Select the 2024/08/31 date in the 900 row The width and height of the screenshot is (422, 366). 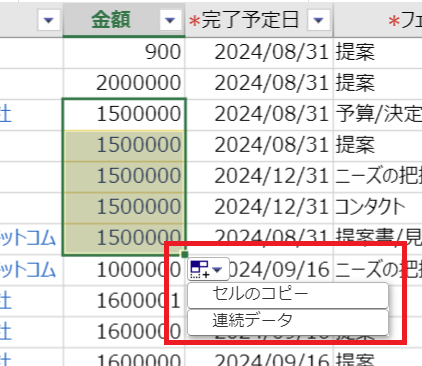tap(259, 52)
